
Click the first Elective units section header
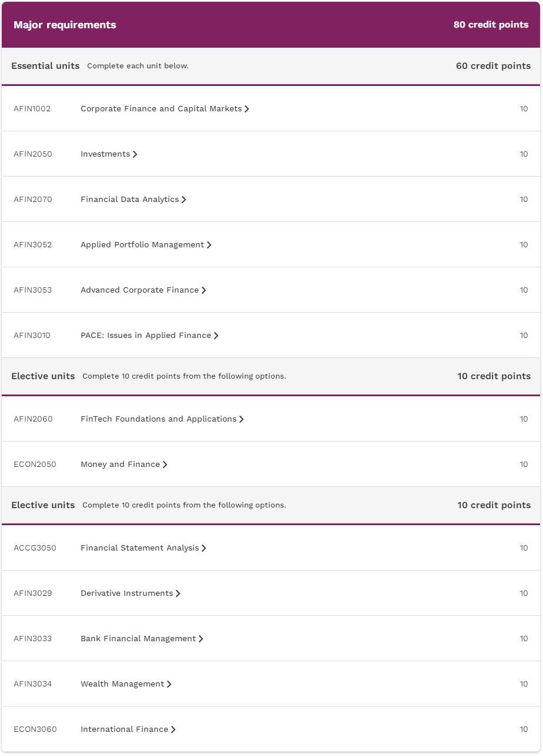tap(271, 376)
